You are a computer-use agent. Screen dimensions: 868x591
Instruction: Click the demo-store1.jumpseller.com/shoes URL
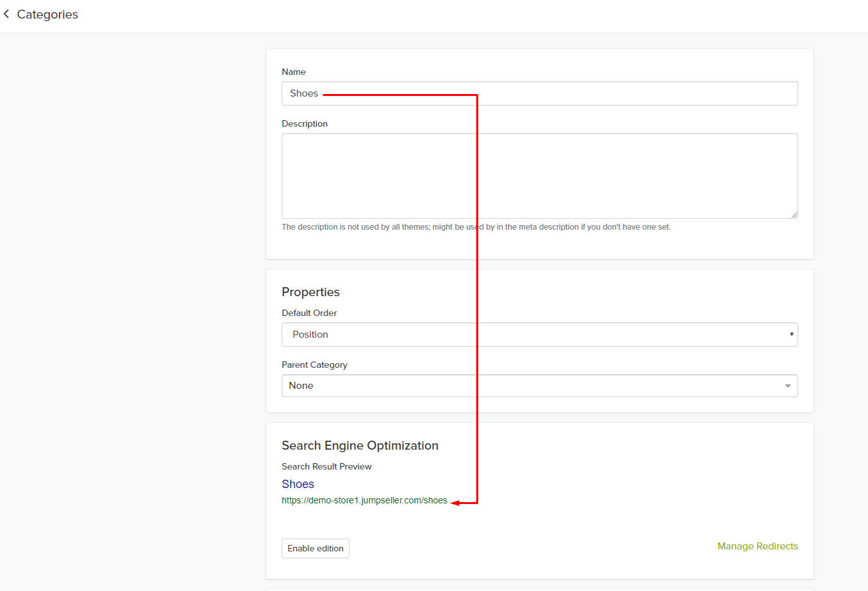[x=364, y=500]
